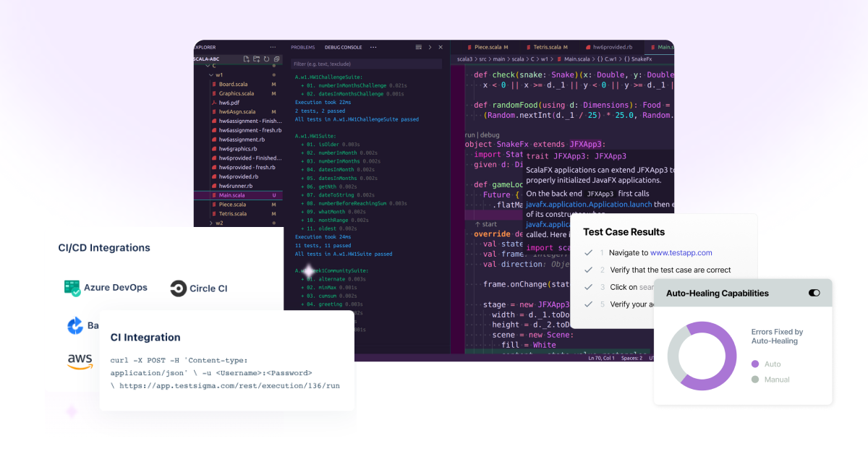Open the Explorer more actions menu
Viewport: 868px width, 454px height.
coord(273,47)
